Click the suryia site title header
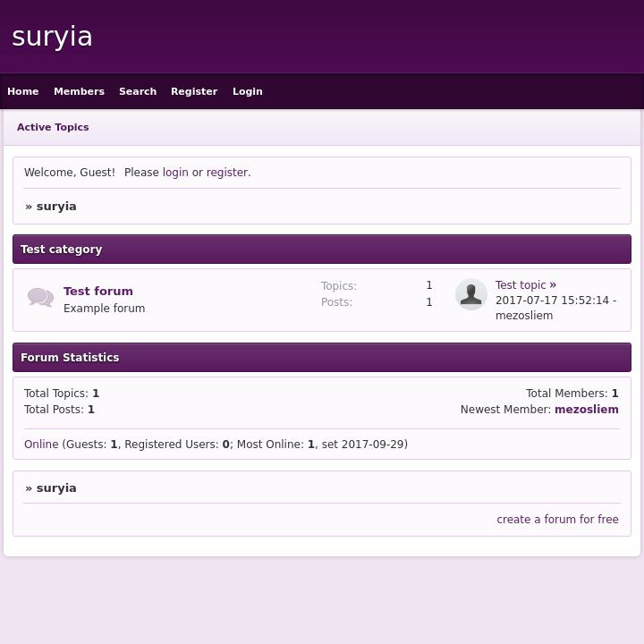 tap(53, 37)
